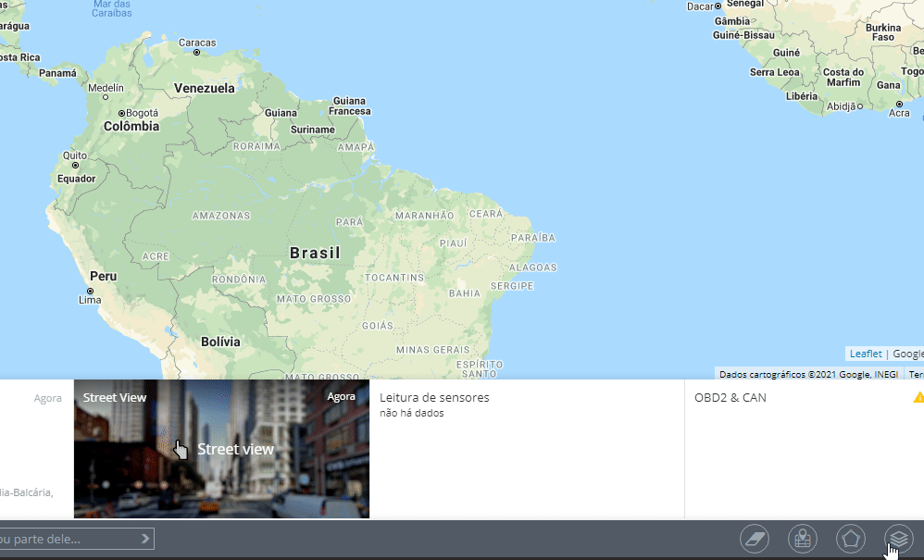Click the Bogotá city label

pos(142,113)
